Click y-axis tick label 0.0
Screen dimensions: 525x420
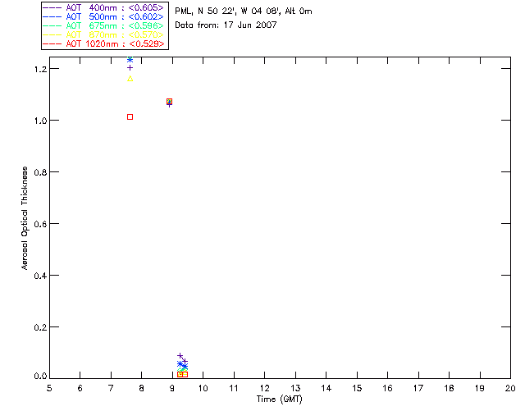point(40,377)
